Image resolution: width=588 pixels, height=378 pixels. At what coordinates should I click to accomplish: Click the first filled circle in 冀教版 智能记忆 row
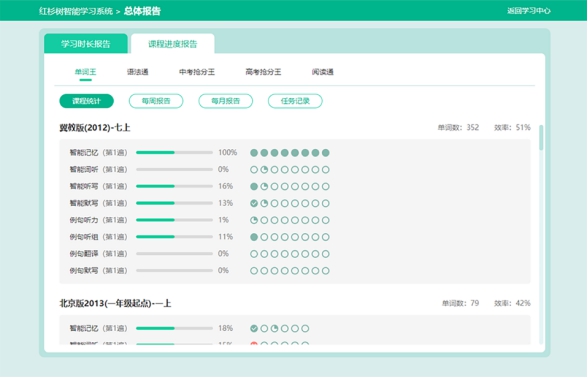pyautogui.click(x=254, y=153)
